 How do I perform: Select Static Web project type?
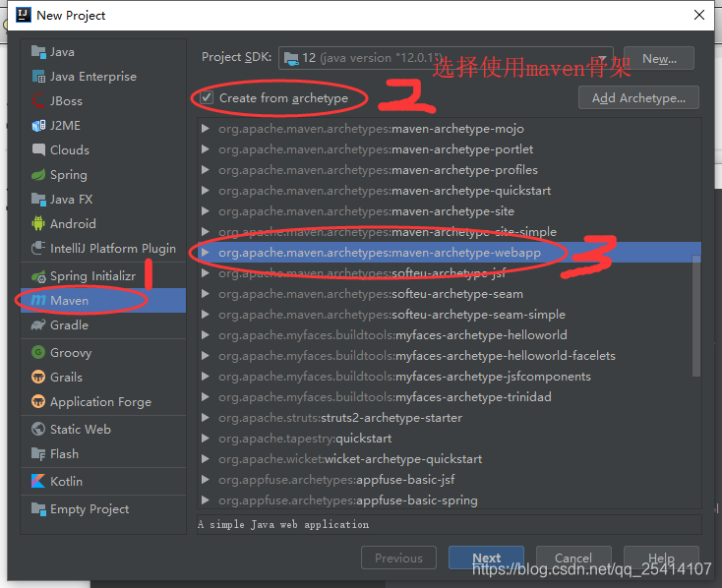(103, 429)
